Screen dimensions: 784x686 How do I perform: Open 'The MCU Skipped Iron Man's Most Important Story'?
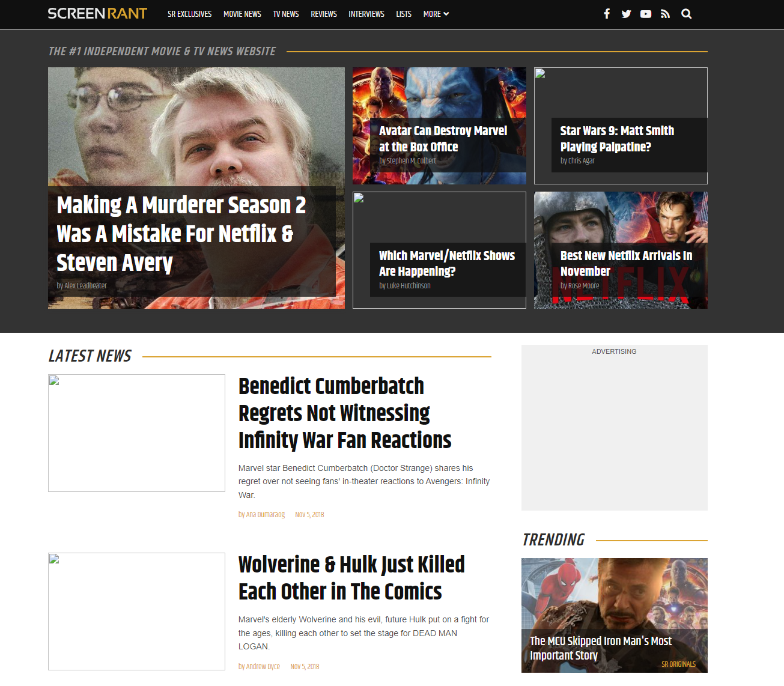(x=601, y=648)
